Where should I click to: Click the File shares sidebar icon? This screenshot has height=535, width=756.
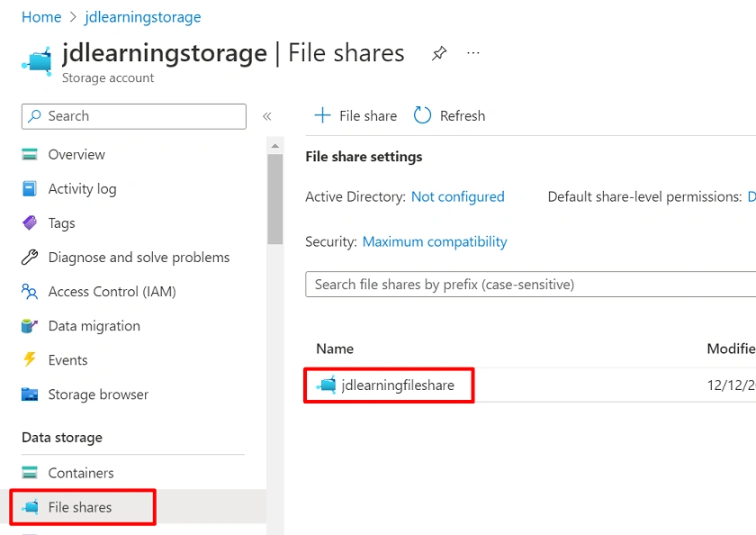pyautogui.click(x=30, y=507)
